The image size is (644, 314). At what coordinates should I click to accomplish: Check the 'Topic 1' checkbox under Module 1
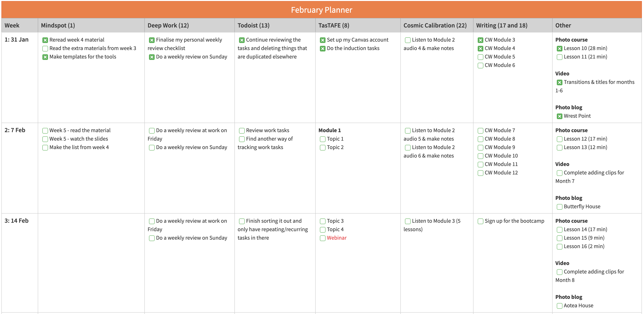(x=323, y=139)
